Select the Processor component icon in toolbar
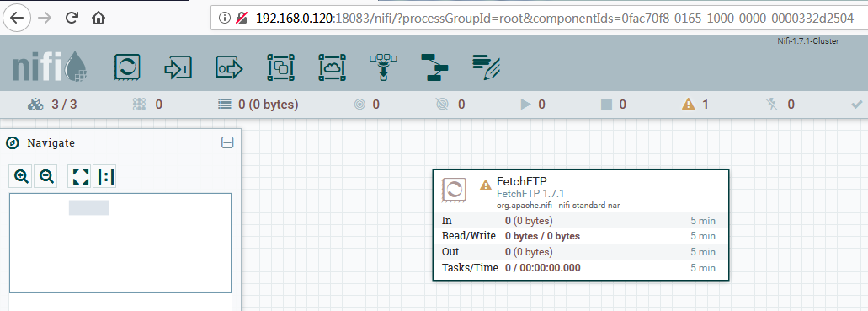This screenshot has width=868, height=311. [x=126, y=67]
